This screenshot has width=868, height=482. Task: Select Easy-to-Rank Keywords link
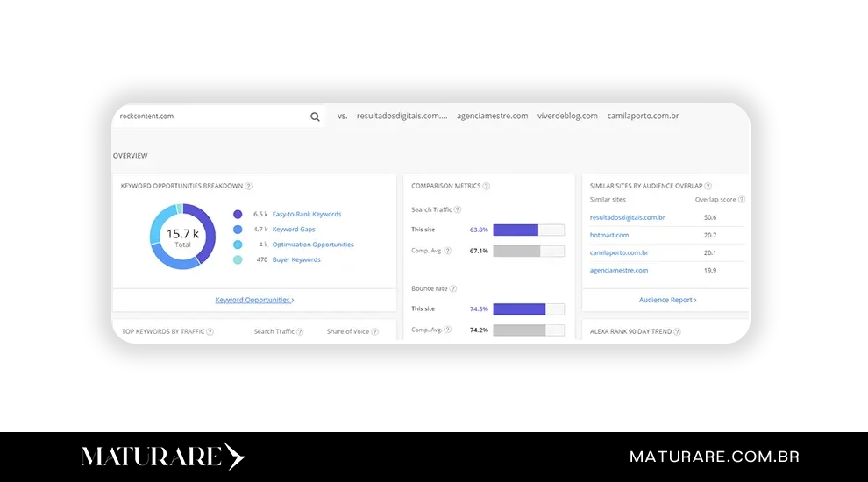click(x=306, y=214)
